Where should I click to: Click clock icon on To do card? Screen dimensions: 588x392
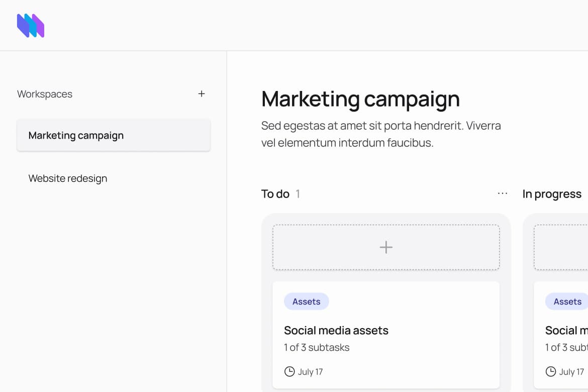coord(289,372)
